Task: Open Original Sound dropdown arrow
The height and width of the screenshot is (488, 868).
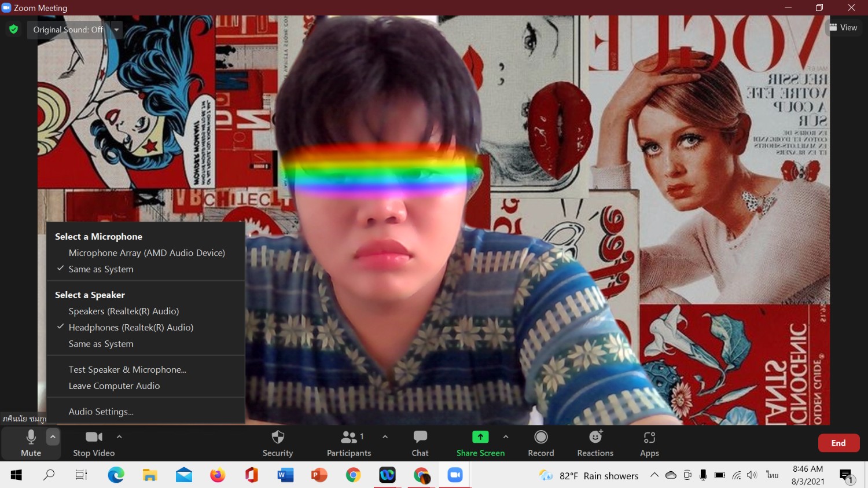Action: pyautogui.click(x=116, y=30)
